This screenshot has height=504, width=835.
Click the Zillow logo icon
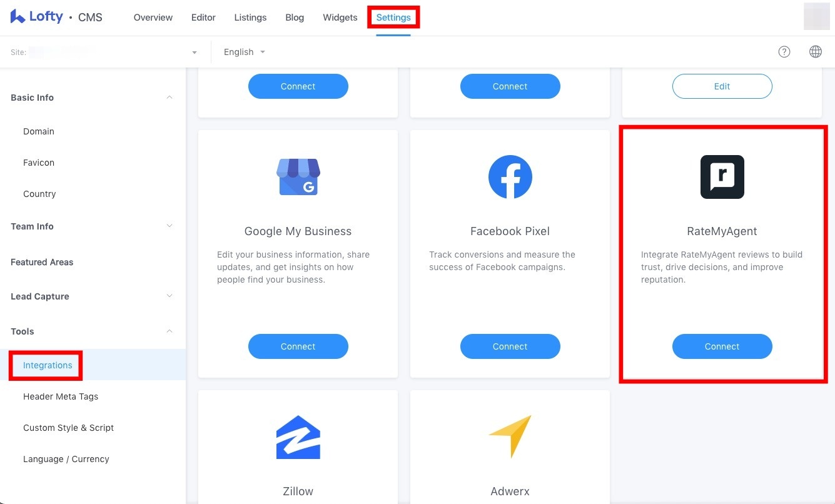click(298, 437)
